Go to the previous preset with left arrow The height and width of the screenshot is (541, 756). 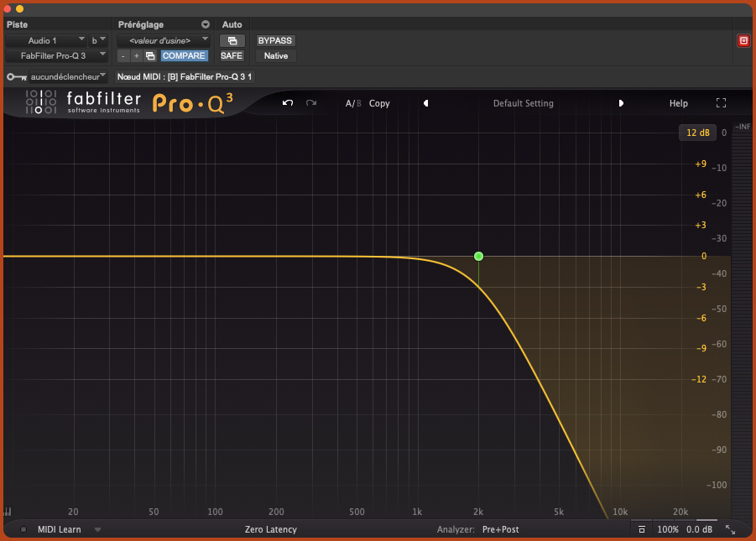(425, 103)
